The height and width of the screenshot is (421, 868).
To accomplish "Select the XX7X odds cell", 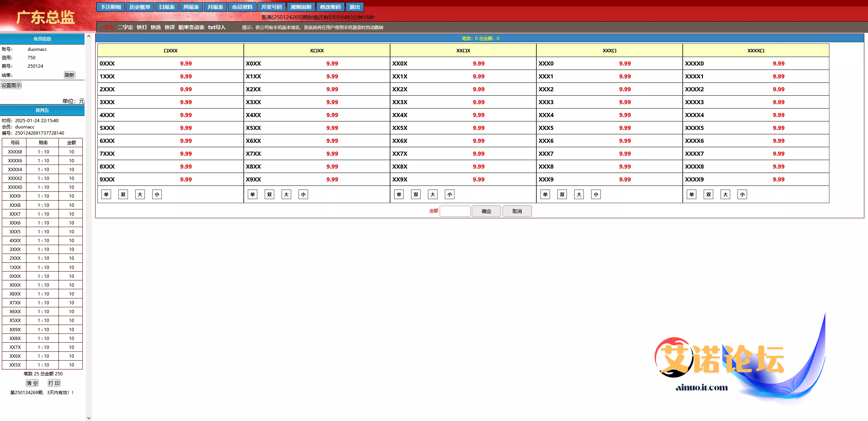I will (478, 153).
